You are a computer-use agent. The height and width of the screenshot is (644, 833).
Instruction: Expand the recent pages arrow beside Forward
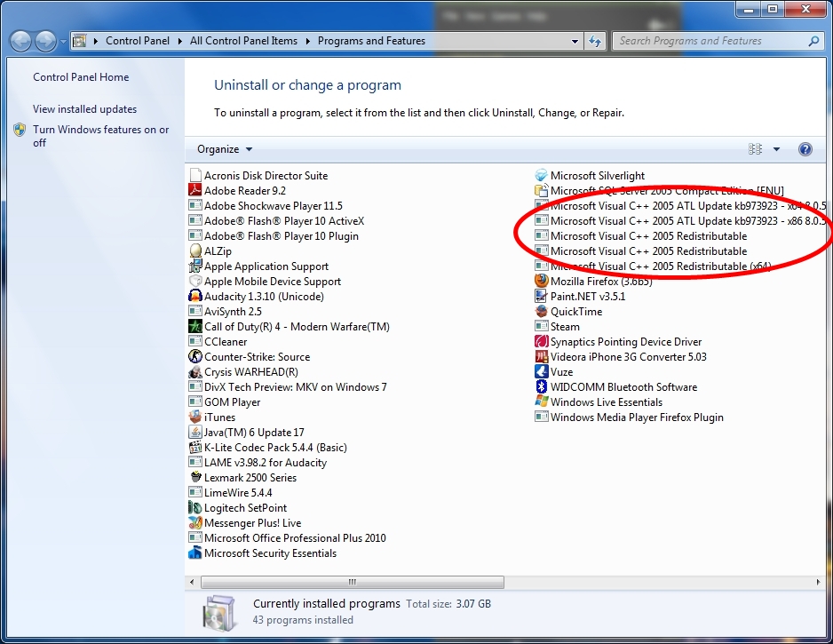click(x=63, y=41)
